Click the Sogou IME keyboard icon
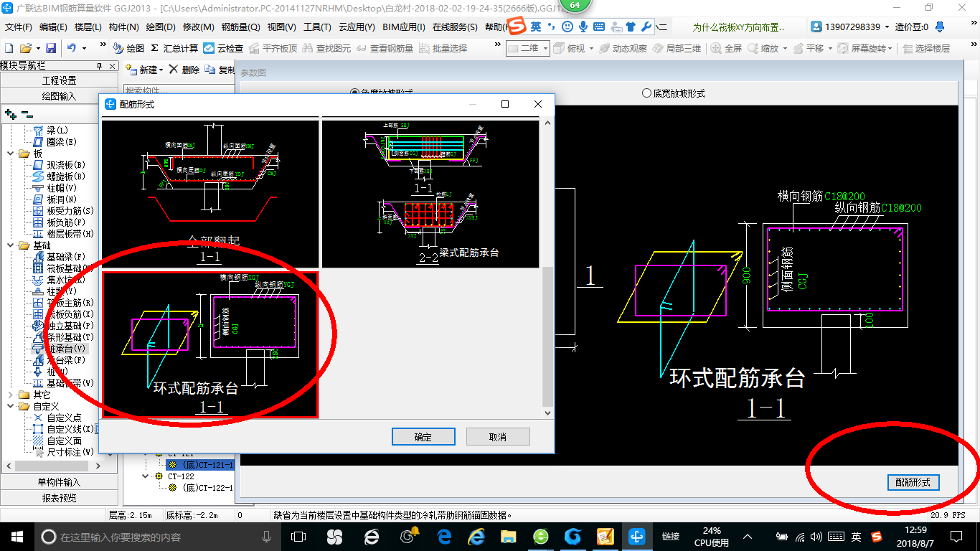Screen dimensions: 980x551 pos(598,27)
